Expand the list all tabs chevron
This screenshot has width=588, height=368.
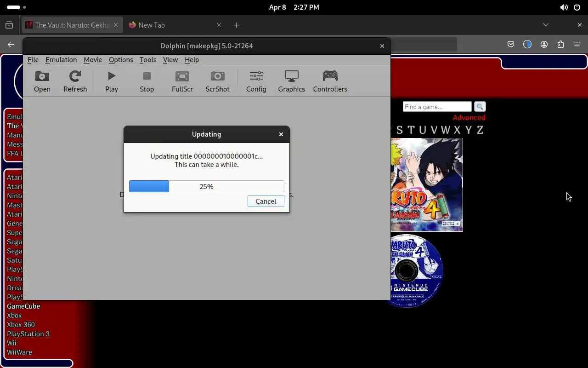click(x=546, y=25)
